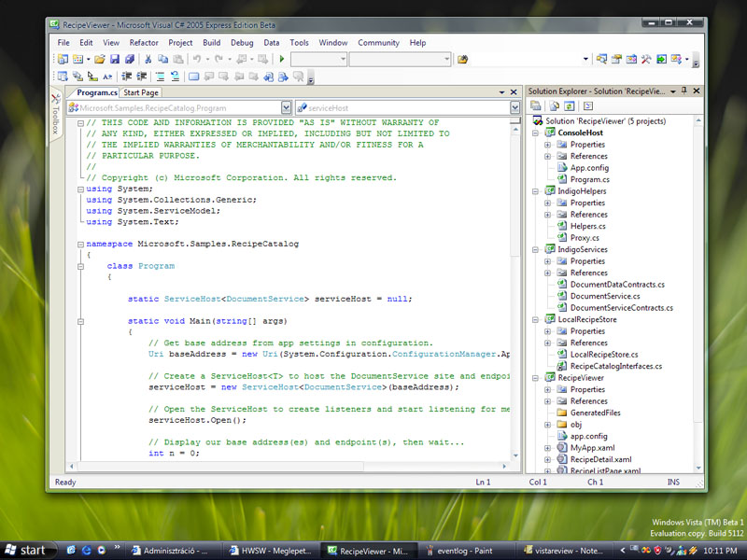Screen dimensions: 747x560
Task: Open the Community menu
Action: click(x=378, y=42)
